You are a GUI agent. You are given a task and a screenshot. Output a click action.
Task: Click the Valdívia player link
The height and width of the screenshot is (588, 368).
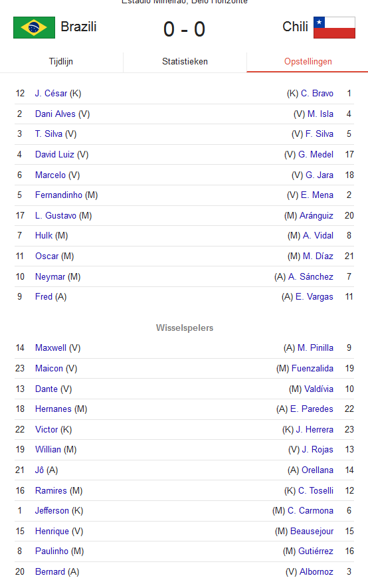319,389
